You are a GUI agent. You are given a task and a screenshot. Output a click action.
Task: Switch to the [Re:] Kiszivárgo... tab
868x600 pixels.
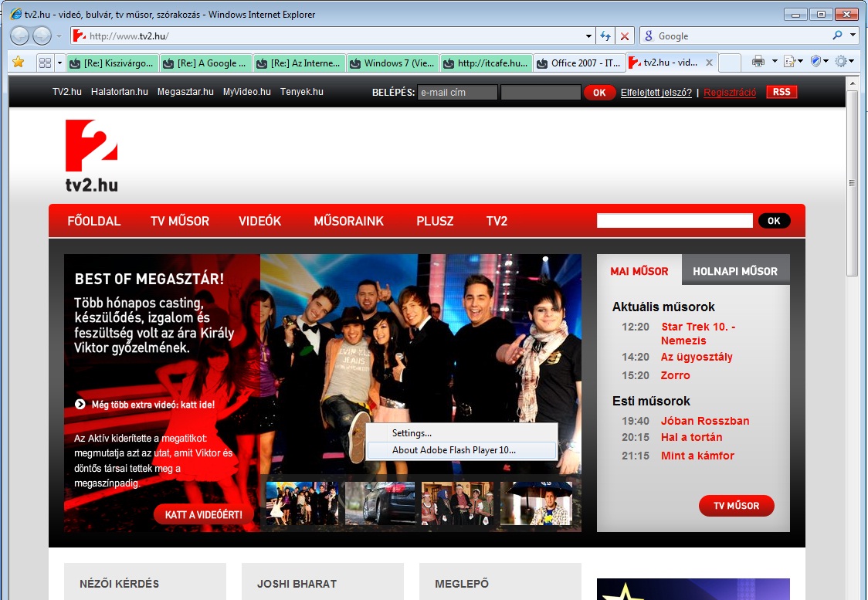pos(112,63)
